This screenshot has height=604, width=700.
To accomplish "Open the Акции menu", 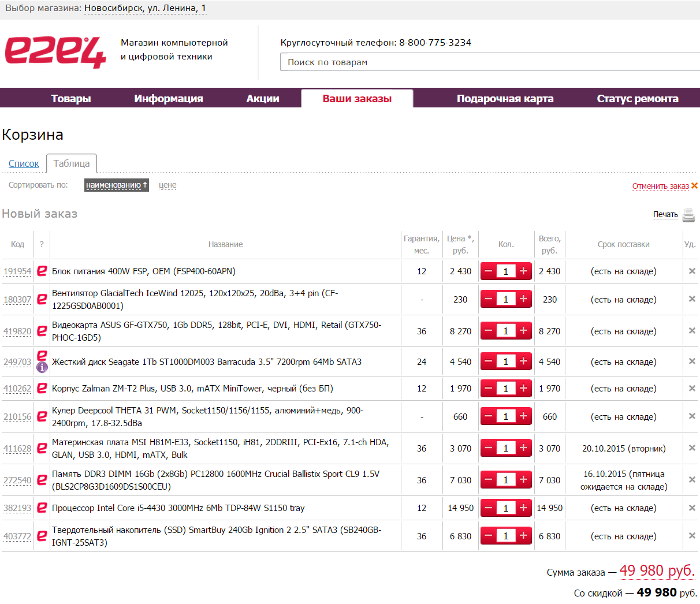I will [263, 98].
